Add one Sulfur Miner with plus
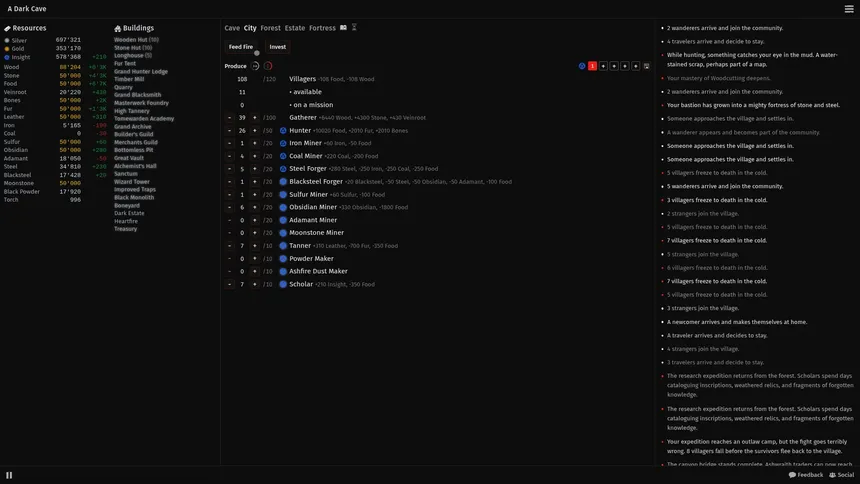 coord(254,194)
